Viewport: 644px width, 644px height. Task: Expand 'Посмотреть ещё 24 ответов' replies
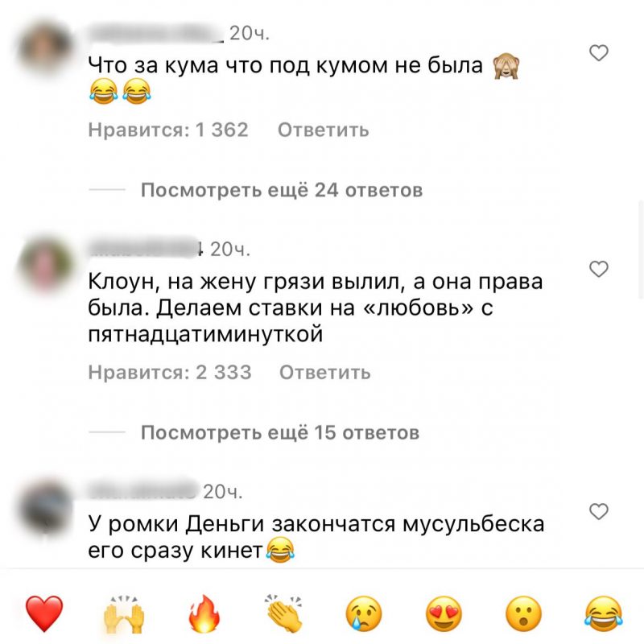[281, 190]
